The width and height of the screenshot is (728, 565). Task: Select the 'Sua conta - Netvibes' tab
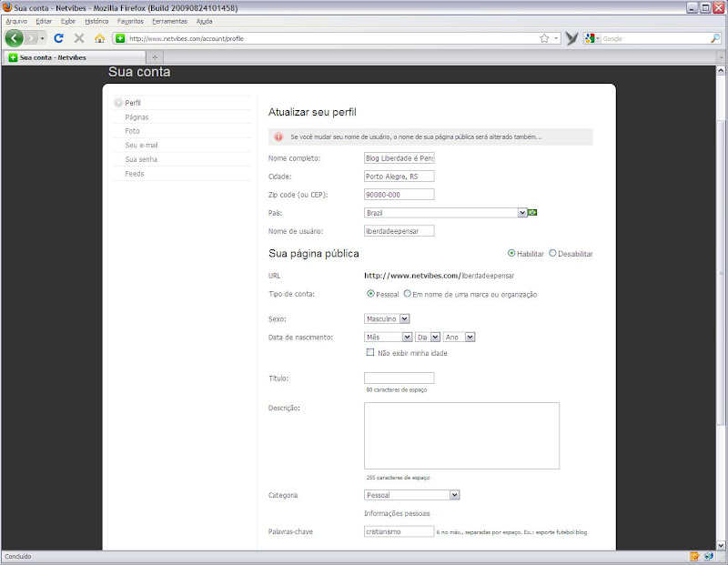point(75,57)
